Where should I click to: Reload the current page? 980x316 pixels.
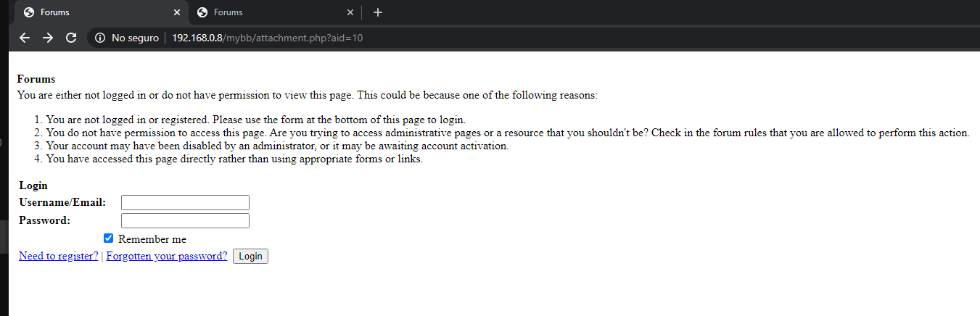pyautogui.click(x=71, y=38)
